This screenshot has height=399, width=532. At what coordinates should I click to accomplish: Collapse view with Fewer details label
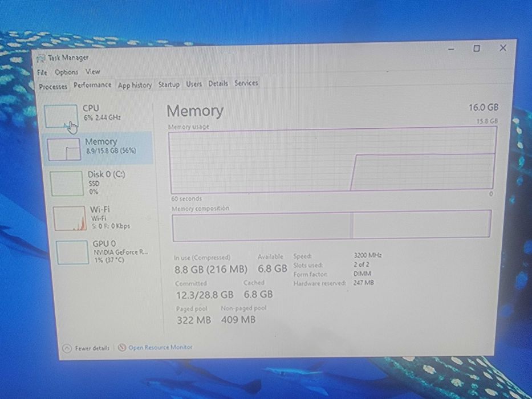(92, 348)
